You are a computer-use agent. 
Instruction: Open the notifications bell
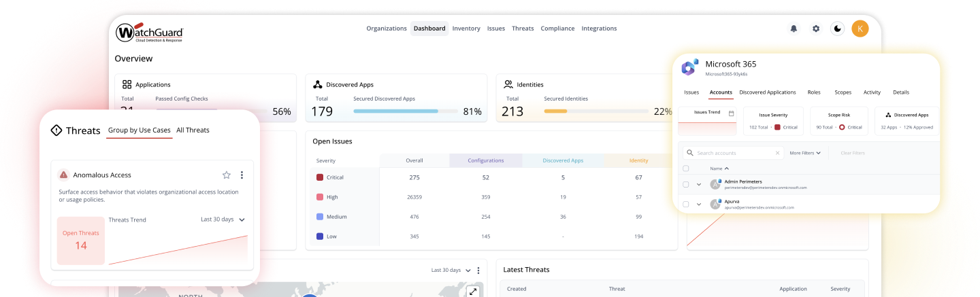pos(794,29)
